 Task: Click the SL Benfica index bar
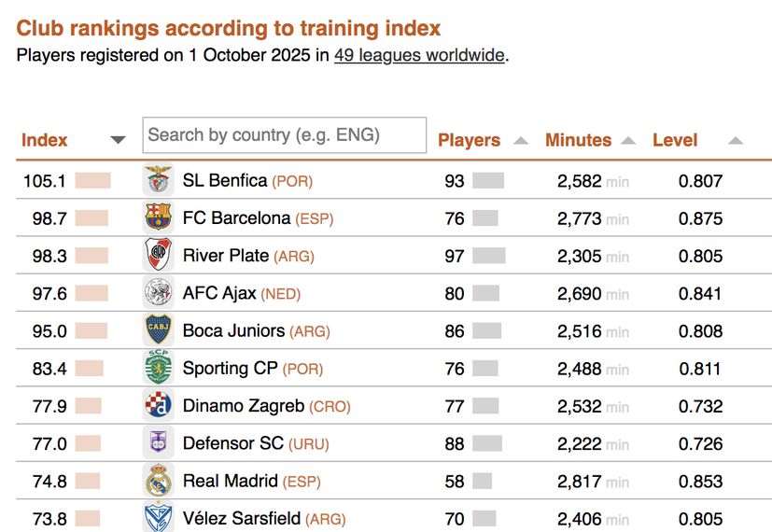click(x=92, y=180)
